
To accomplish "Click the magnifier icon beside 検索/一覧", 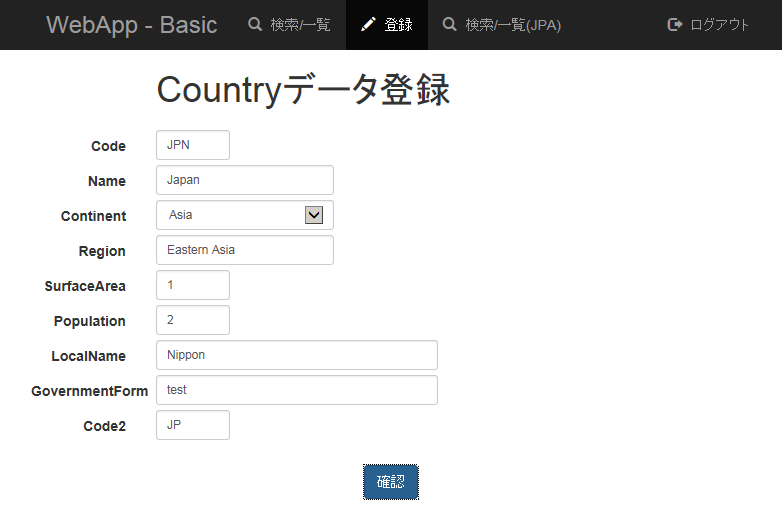I will click(255, 24).
